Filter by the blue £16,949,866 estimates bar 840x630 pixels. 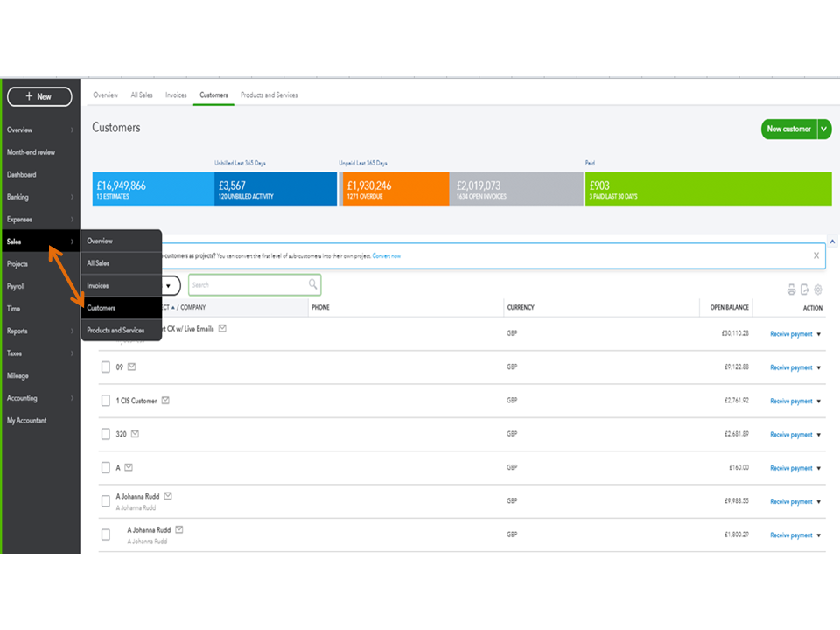(x=153, y=189)
